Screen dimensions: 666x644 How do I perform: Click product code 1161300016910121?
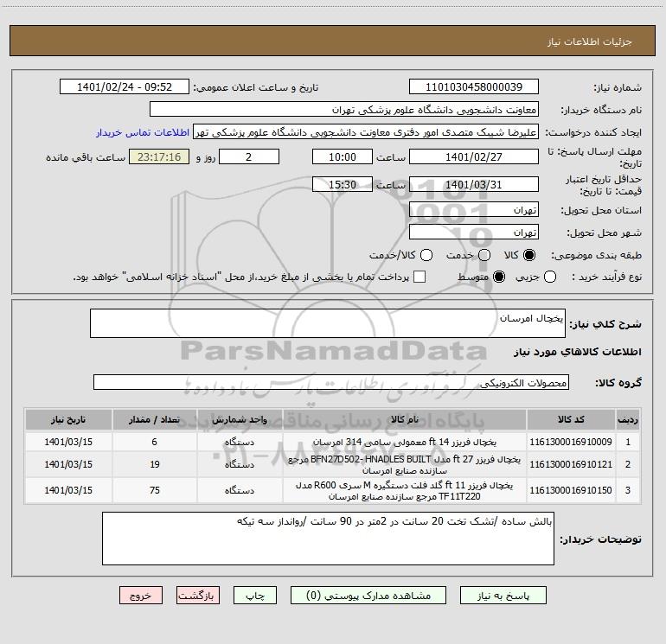(x=571, y=464)
